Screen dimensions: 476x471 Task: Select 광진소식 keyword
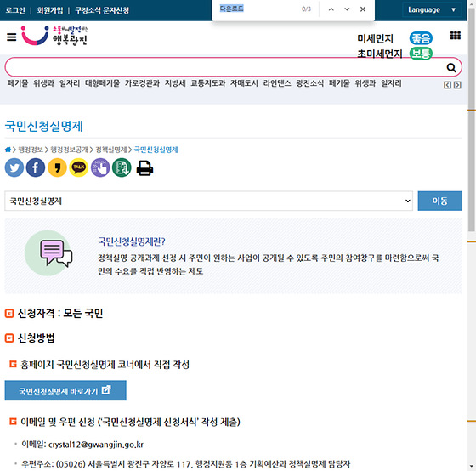tap(310, 83)
